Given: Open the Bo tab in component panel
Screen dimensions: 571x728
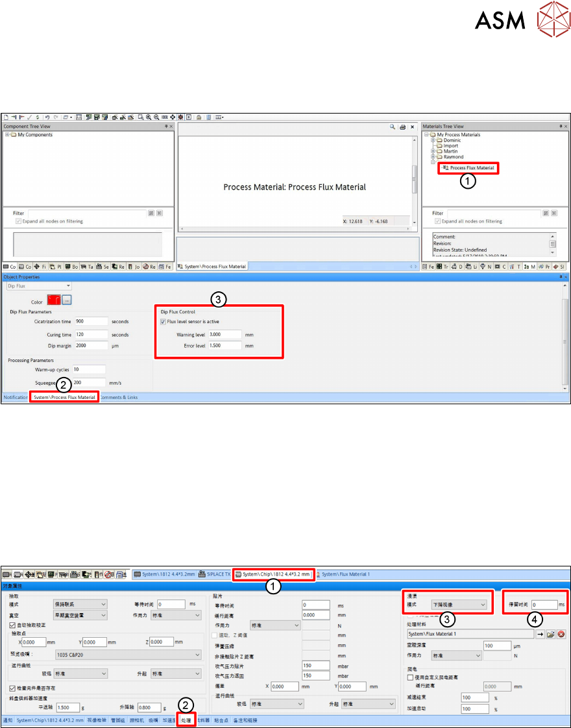Looking at the screenshot, I should (x=71, y=267).
